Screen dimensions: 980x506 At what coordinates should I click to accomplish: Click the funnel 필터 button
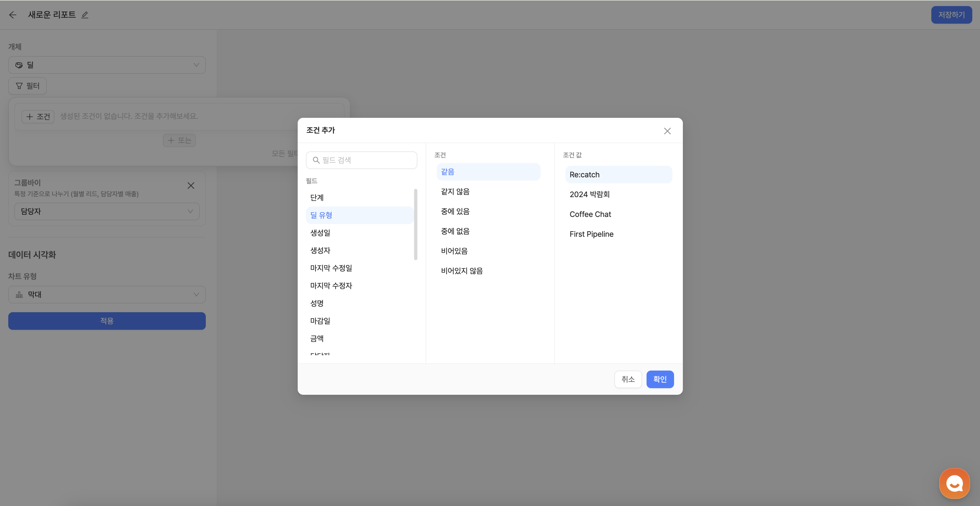click(x=27, y=86)
